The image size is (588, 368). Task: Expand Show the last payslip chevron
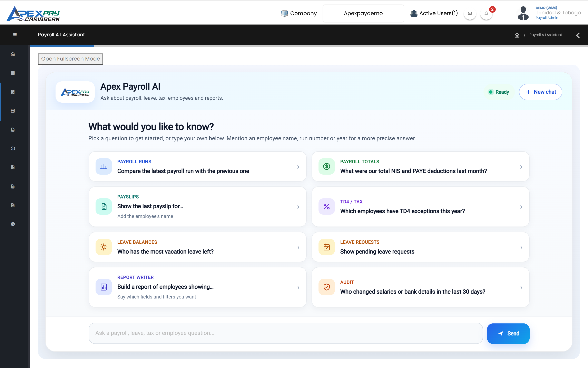298,207
